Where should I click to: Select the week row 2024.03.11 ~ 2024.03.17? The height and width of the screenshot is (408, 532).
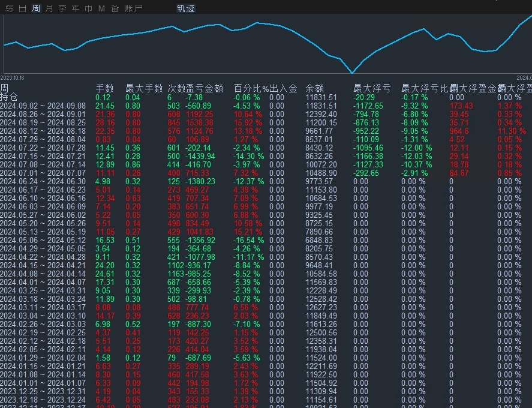[266, 308]
